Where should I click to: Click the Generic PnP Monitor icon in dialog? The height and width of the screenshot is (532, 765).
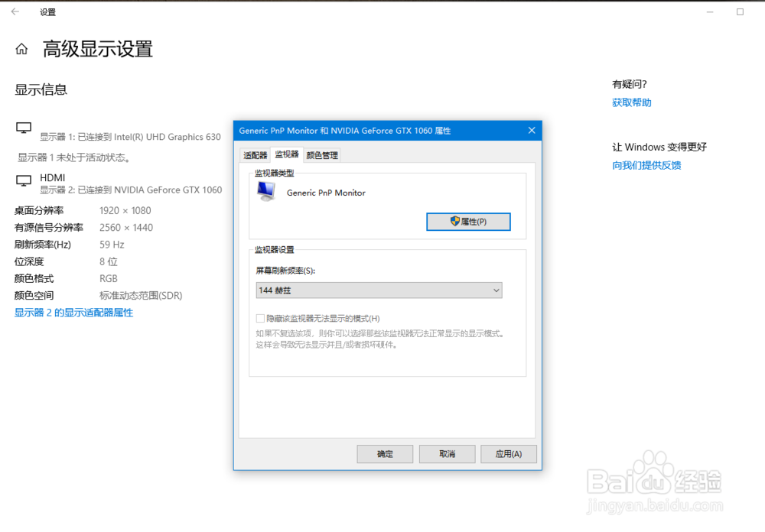(266, 191)
